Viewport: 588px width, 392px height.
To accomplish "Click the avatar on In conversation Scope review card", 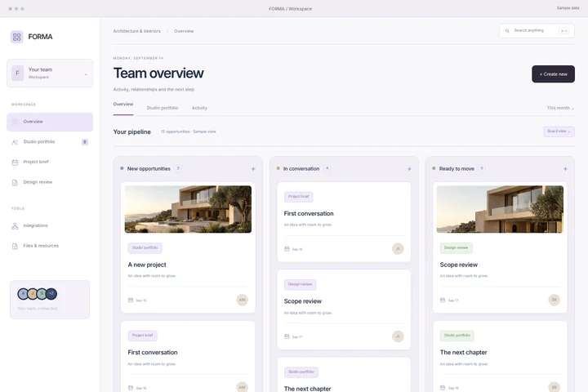I will click(398, 336).
